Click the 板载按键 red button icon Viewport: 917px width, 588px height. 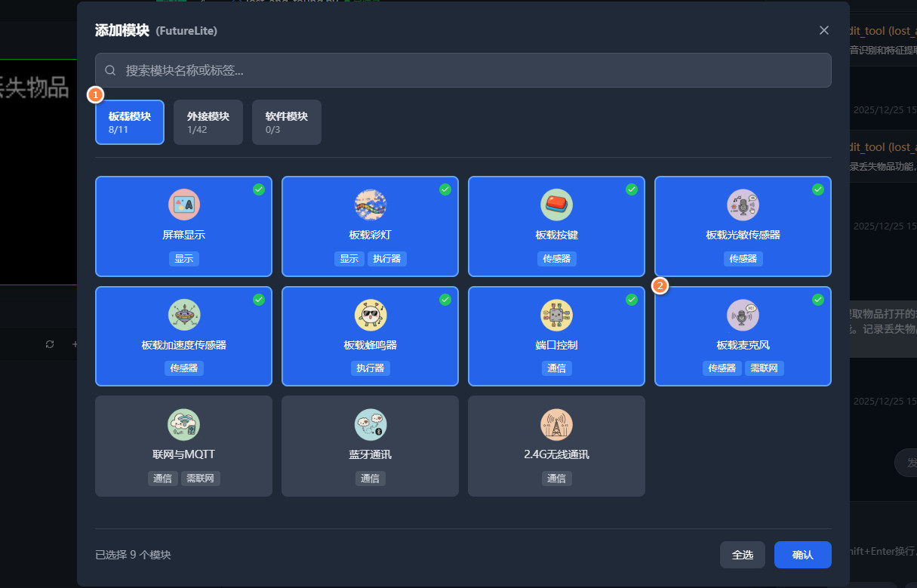(556, 205)
